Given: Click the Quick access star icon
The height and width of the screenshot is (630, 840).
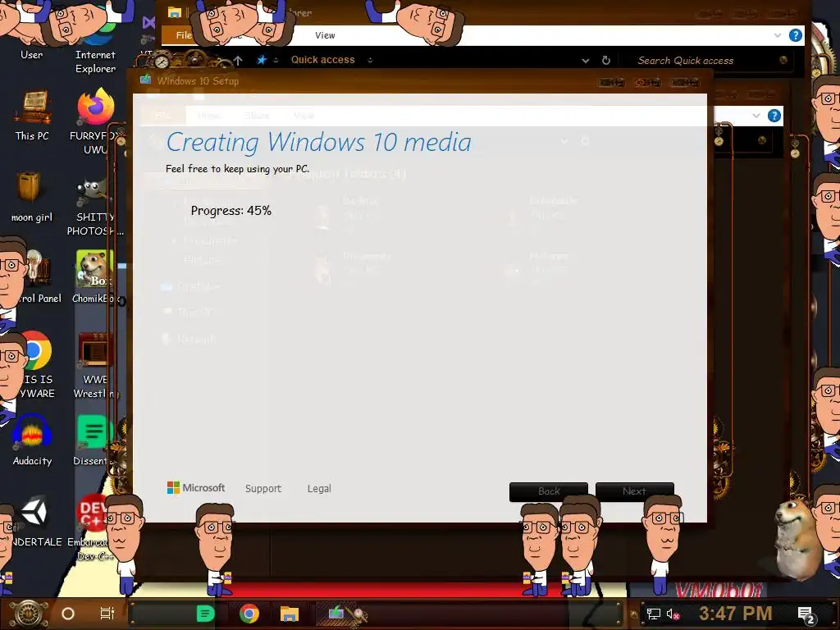Looking at the screenshot, I should point(262,59).
